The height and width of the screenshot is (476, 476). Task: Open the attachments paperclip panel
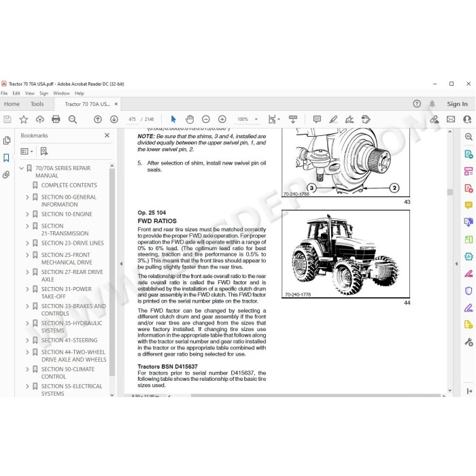coord(6,175)
